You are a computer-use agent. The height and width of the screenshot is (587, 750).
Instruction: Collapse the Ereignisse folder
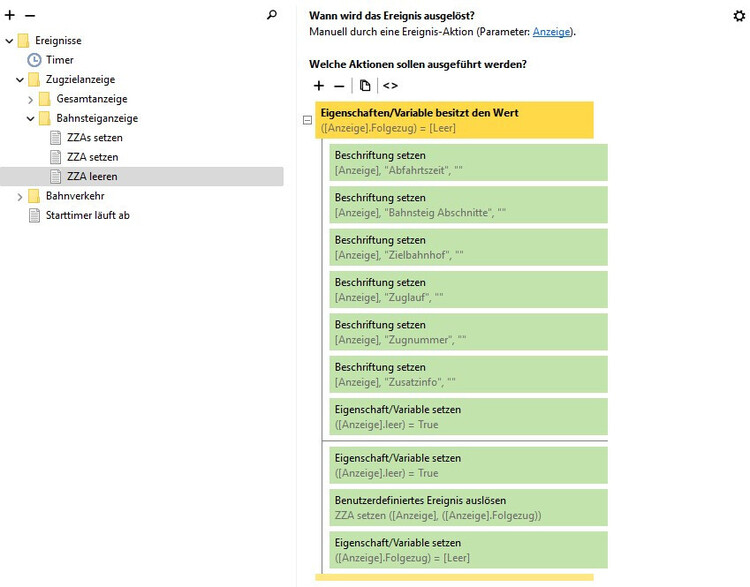click(x=9, y=41)
